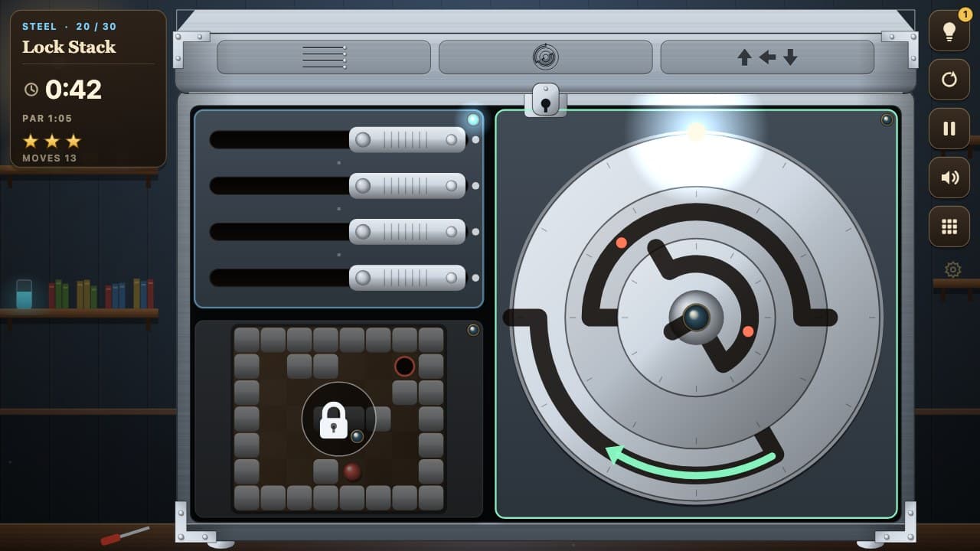Click the first slider bar handle
This screenshot has width=980, height=551.
407,139
